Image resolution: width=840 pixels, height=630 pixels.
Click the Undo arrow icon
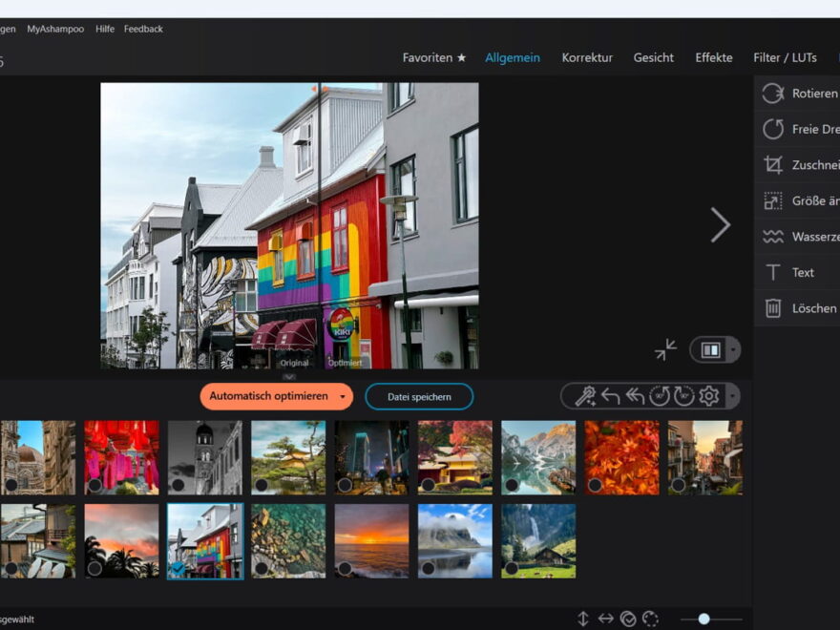pos(609,395)
